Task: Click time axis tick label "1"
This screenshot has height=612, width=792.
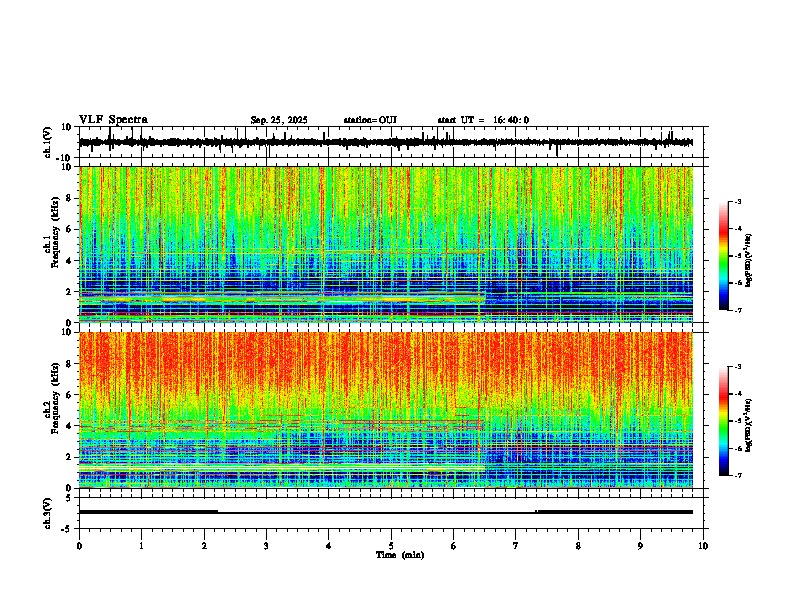Action: tap(142, 546)
